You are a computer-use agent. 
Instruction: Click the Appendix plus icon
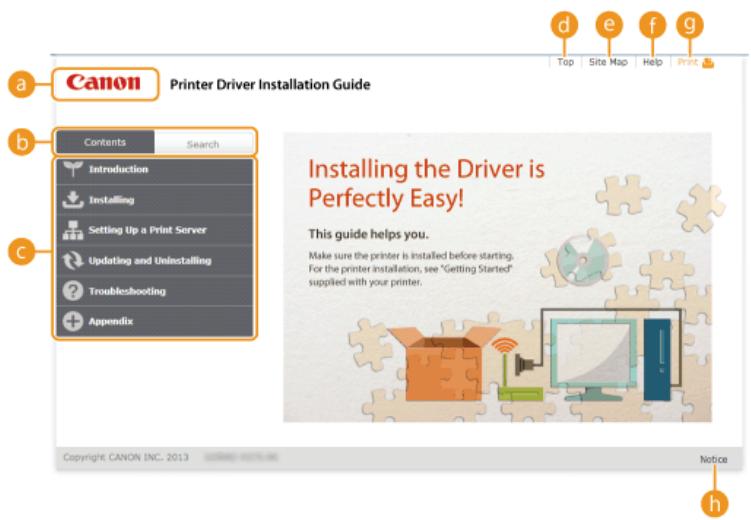point(73,321)
